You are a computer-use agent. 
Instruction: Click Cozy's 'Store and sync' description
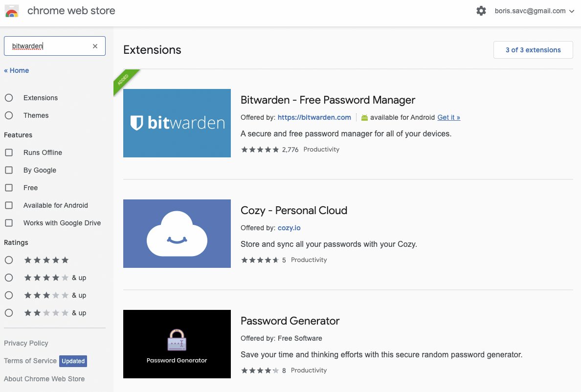(329, 244)
